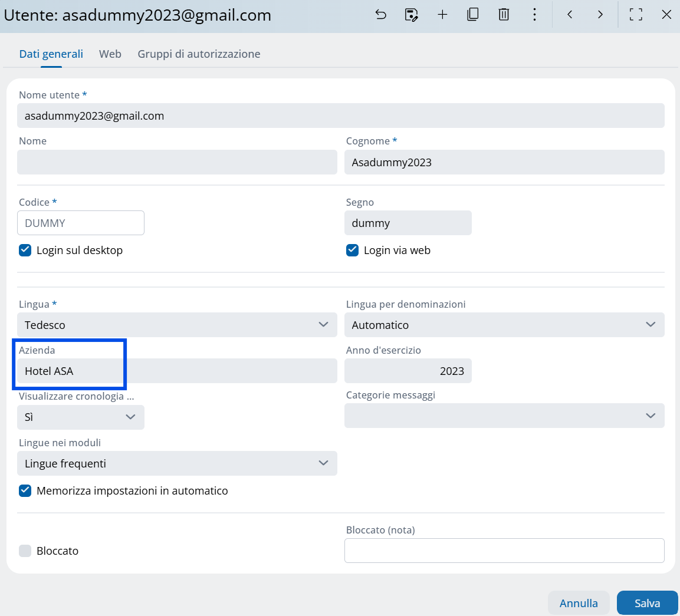Go to previous record arrow
The height and width of the screenshot is (616, 680).
tap(570, 15)
